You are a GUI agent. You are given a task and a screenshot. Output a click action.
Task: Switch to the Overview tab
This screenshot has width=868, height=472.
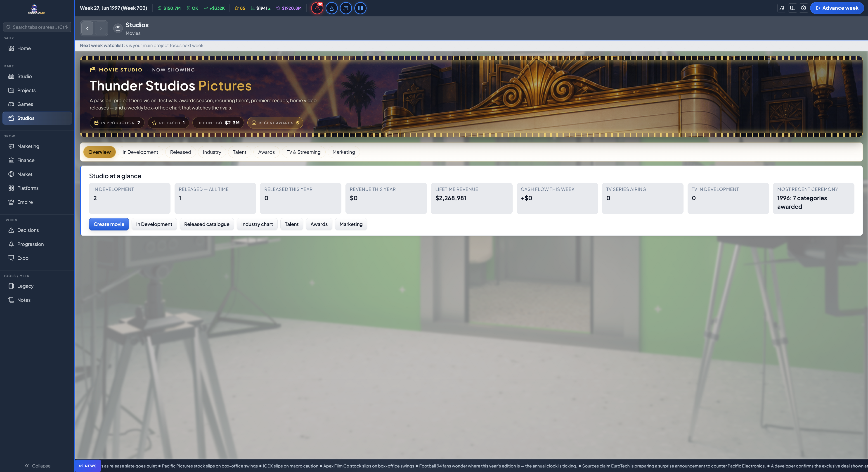click(x=99, y=152)
